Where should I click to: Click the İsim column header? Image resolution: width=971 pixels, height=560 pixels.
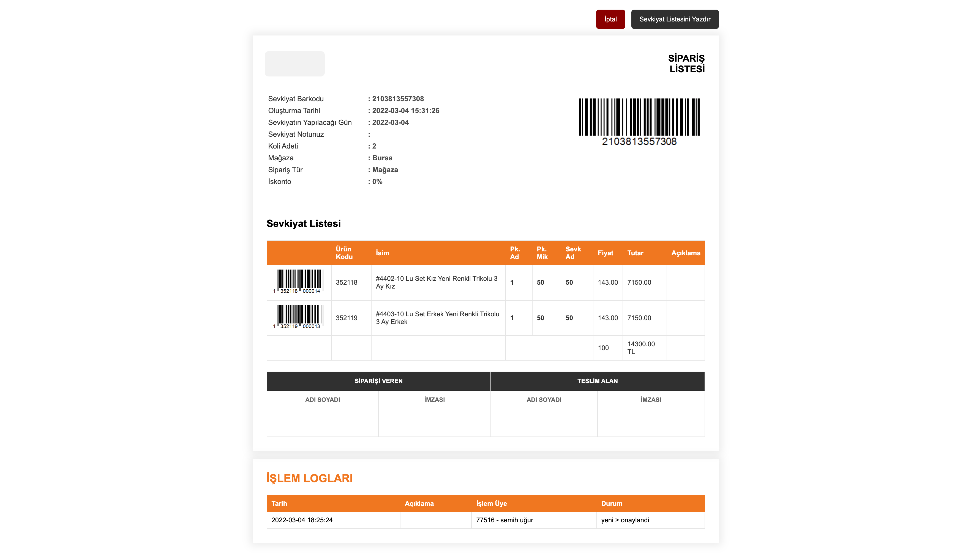click(382, 253)
